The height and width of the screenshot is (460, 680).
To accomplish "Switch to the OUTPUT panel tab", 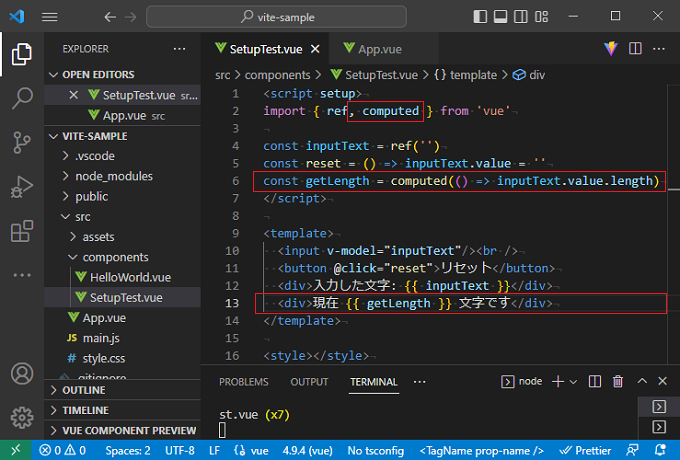I will tap(309, 382).
